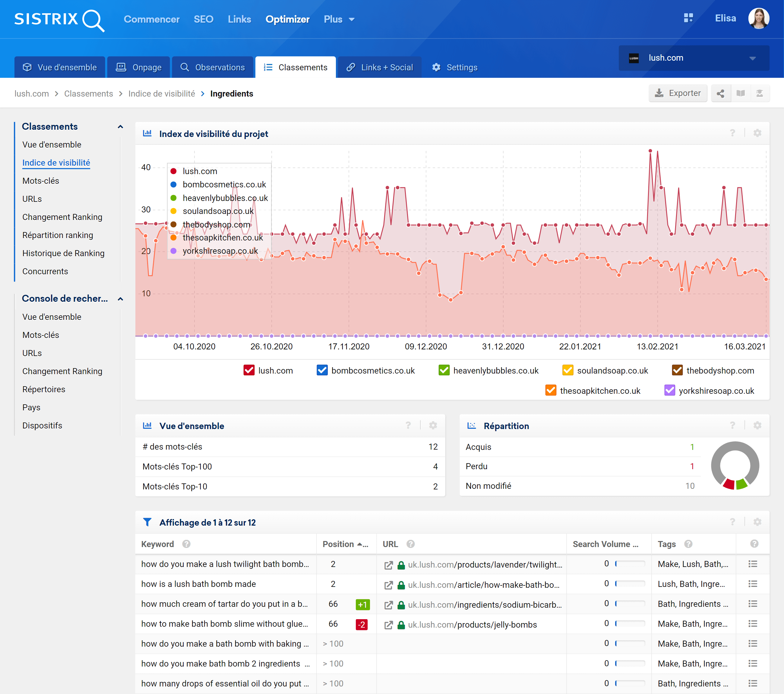Open Dispositifs in the sidebar
Image resolution: width=784 pixels, height=694 pixels.
pos(42,425)
